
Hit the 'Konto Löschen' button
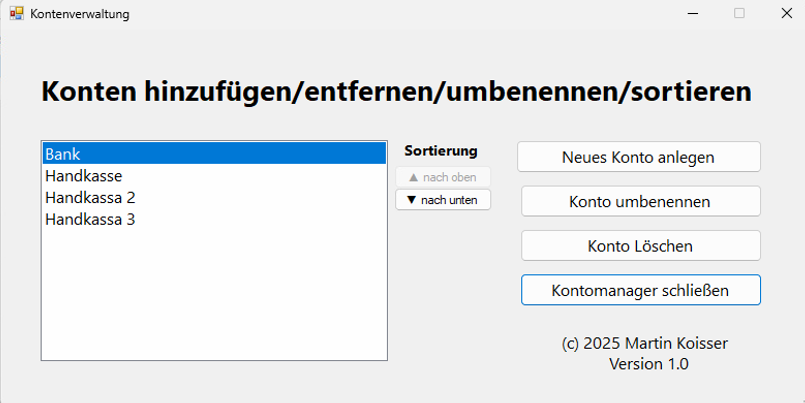pos(640,245)
